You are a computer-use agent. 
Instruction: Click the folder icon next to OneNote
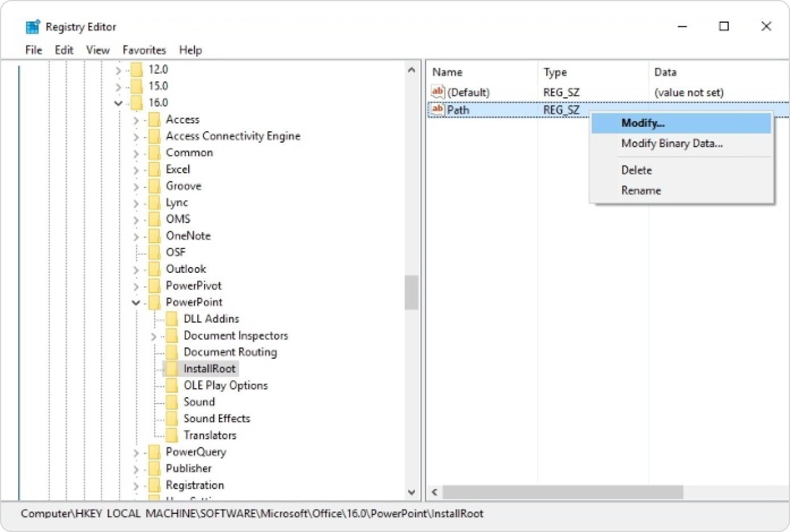(154, 236)
